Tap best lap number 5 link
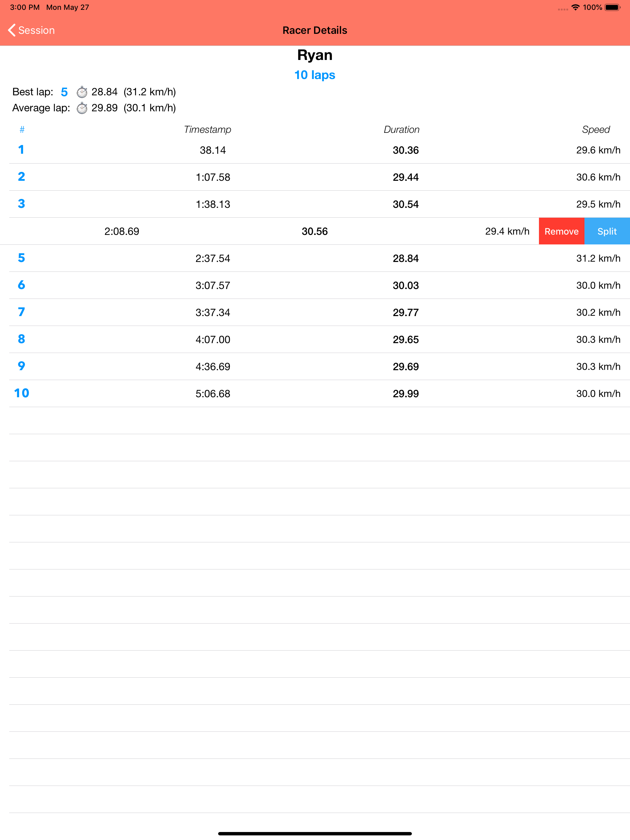 (x=64, y=92)
